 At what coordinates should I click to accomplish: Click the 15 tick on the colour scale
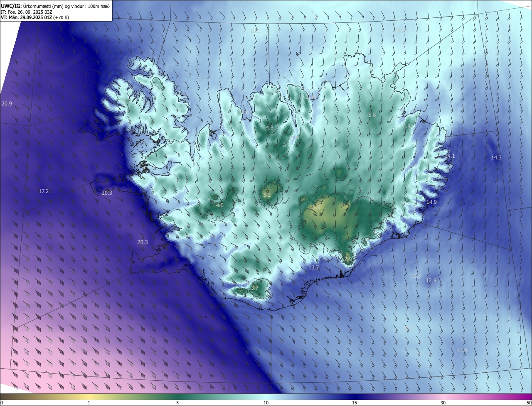coord(355,403)
